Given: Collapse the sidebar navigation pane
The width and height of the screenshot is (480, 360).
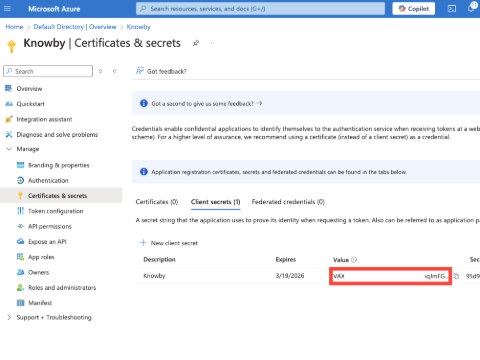Looking at the screenshot, I should point(114,71).
